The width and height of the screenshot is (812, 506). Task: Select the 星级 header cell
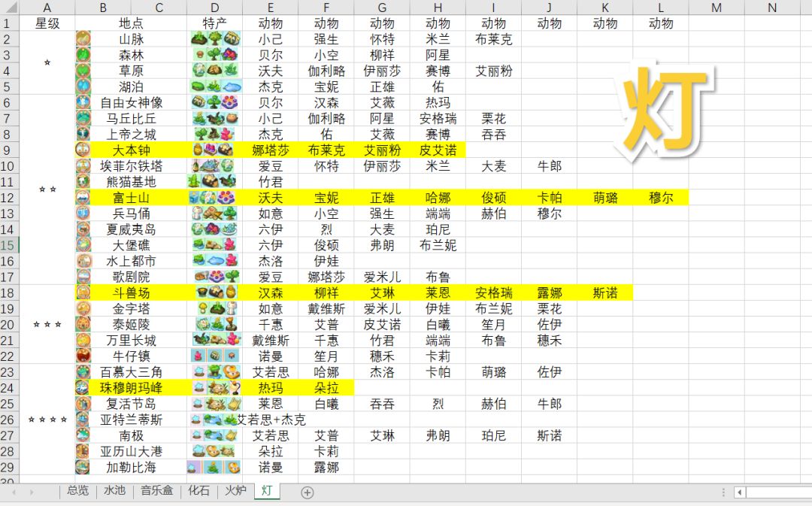click(47, 23)
